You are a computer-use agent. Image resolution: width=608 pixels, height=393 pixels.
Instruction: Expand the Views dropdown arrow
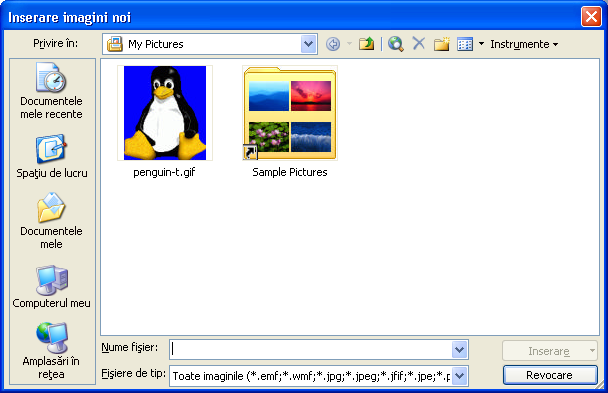point(481,44)
